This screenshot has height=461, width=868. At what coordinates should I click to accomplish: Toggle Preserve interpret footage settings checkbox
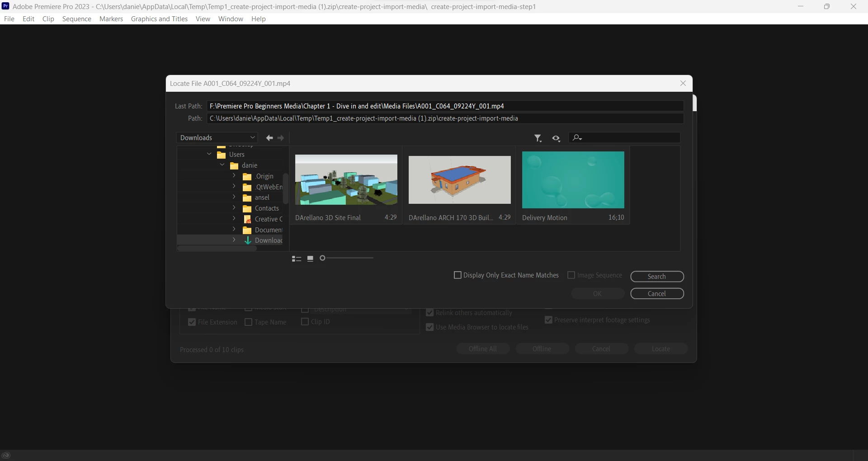549,320
